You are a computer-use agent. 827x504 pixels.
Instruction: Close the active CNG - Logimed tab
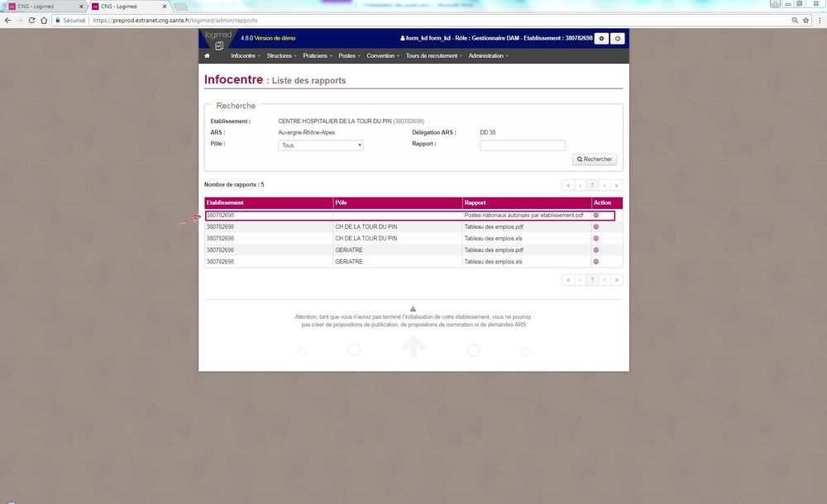(165, 7)
